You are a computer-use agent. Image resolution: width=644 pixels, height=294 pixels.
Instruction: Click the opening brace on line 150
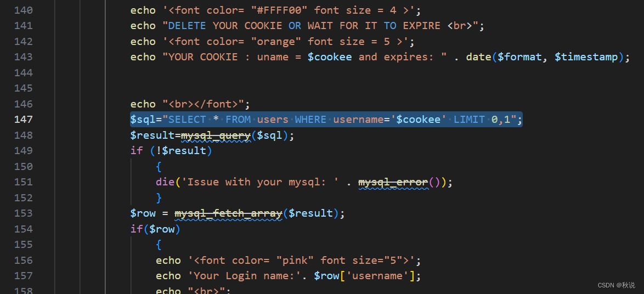(159, 166)
